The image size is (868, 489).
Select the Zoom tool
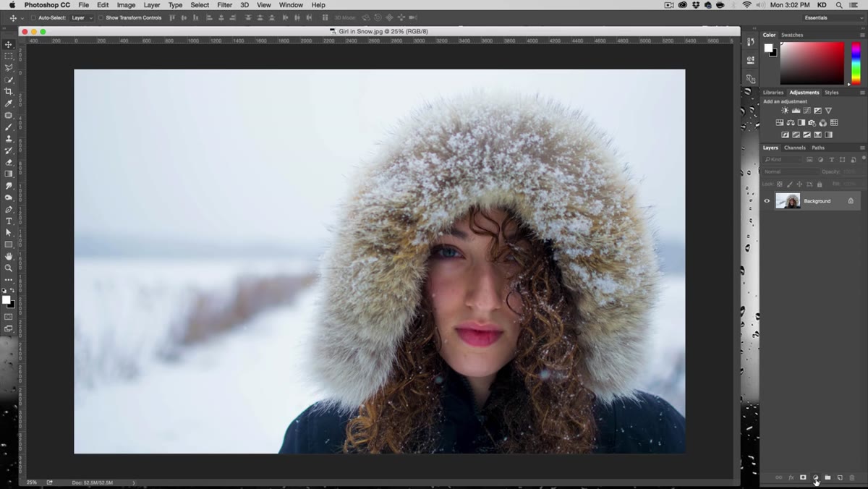[9, 268]
